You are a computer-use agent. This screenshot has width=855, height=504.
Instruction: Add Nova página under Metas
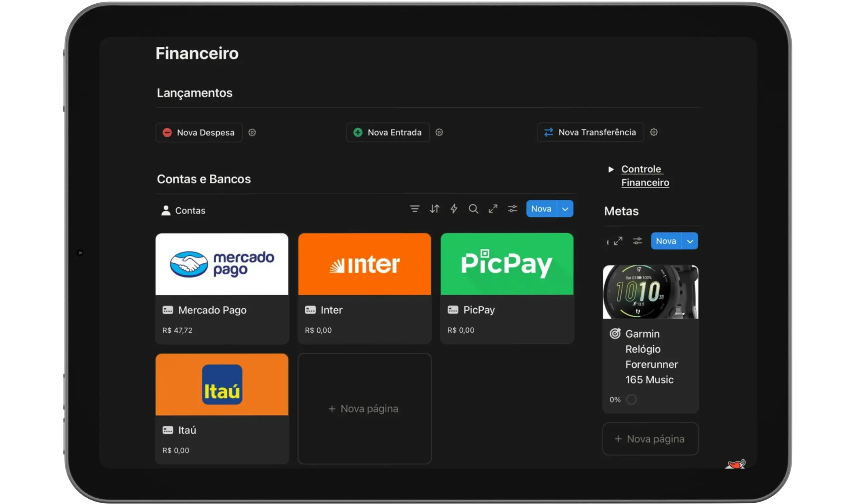(x=651, y=439)
